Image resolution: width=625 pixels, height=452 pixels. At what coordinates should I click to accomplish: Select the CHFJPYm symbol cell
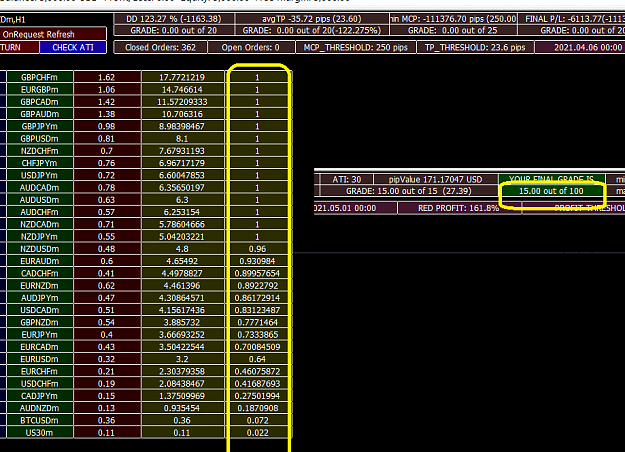[x=40, y=163]
